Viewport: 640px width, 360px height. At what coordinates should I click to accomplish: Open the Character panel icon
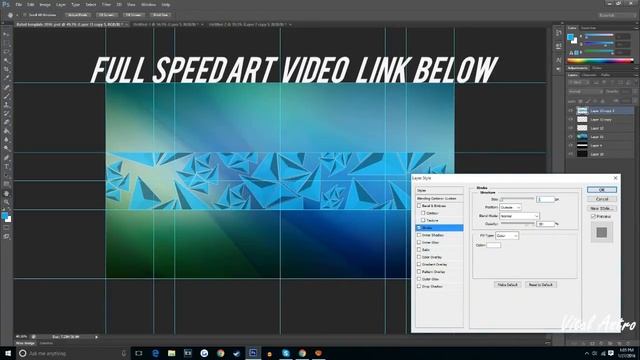[558, 60]
